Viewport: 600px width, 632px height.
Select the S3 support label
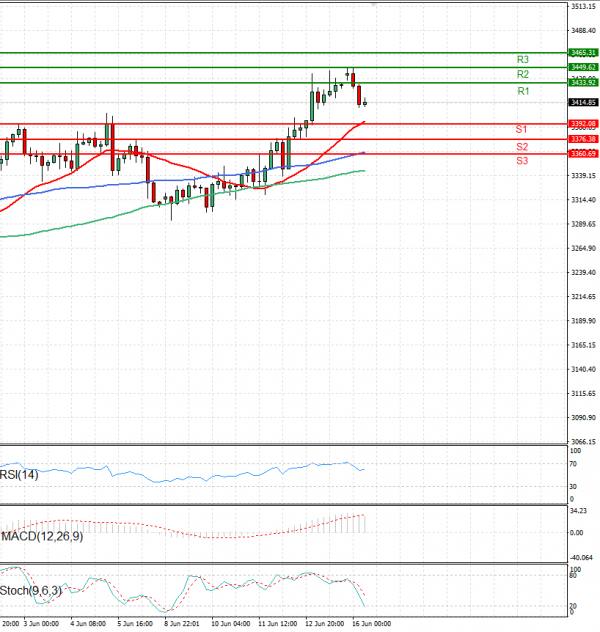pos(522,161)
